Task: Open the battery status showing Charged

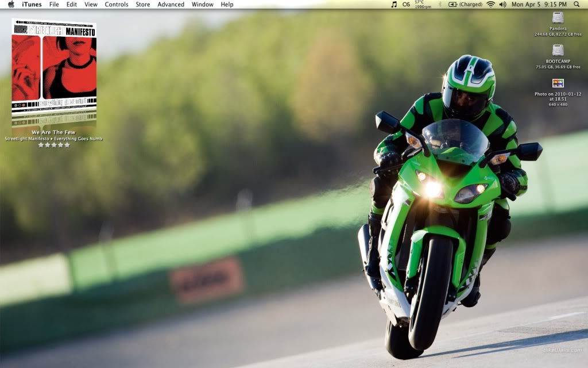Action: [x=465, y=5]
